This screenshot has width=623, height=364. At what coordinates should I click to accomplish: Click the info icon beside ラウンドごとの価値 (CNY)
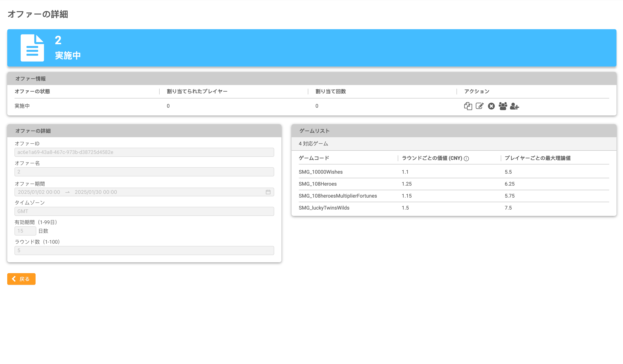pos(466,159)
